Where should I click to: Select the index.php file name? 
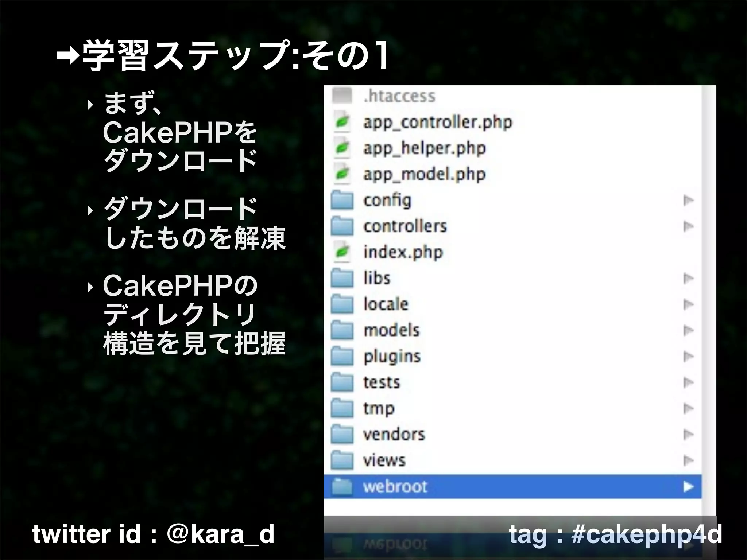(403, 252)
